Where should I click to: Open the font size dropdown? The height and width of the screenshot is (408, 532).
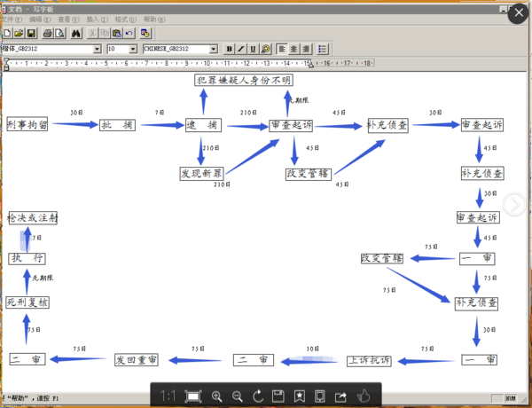click(134, 49)
